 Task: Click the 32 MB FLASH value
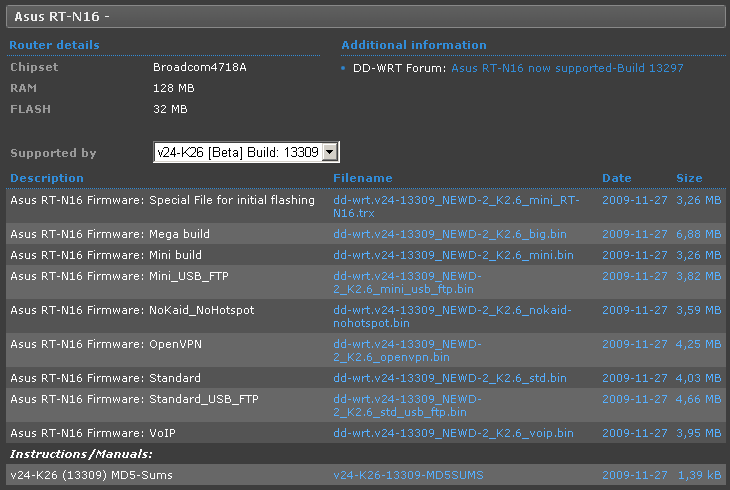click(x=170, y=109)
